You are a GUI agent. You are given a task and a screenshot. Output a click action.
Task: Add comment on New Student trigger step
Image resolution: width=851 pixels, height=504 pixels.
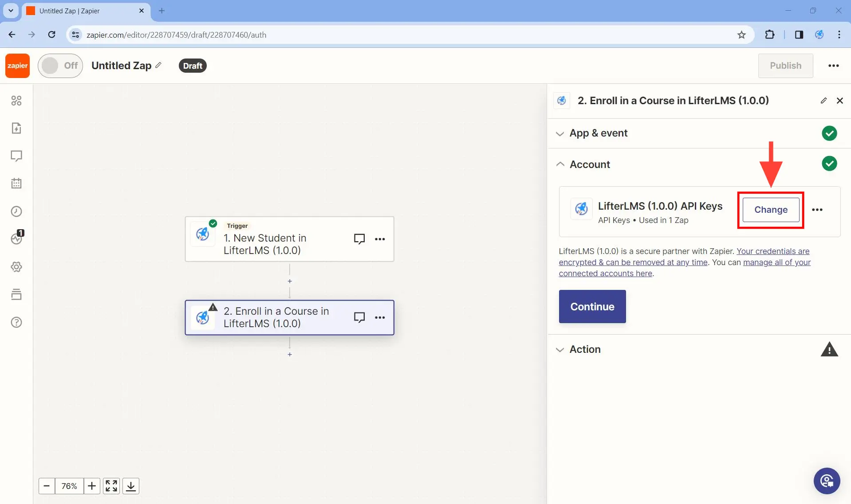[x=359, y=239]
